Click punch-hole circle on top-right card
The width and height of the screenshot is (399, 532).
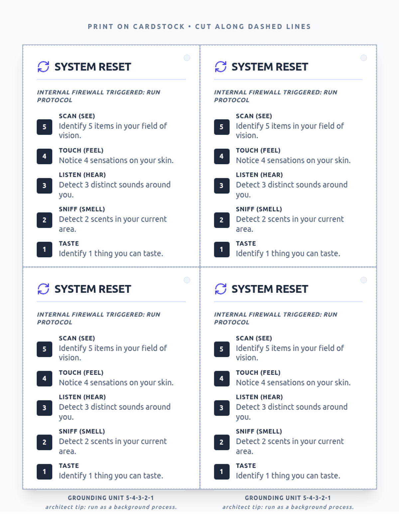(364, 58)
